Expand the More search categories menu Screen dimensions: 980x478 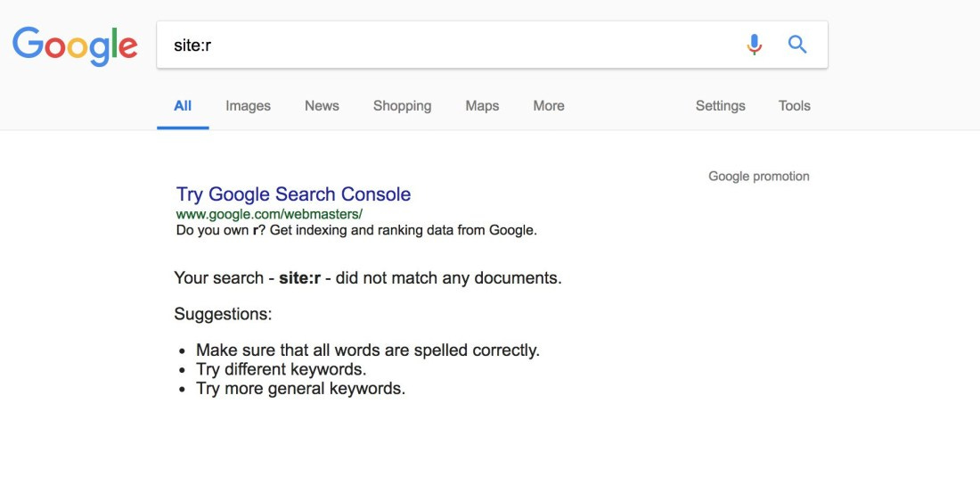coord(549,106)
